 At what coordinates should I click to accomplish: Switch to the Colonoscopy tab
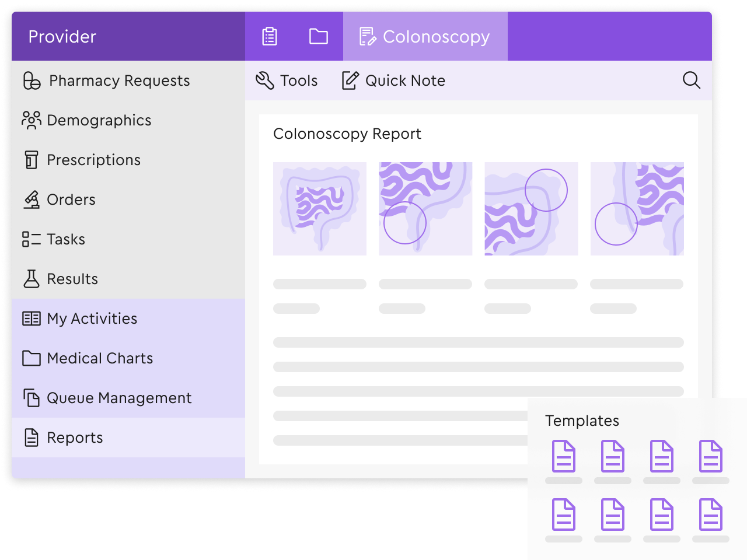(425, 36)
